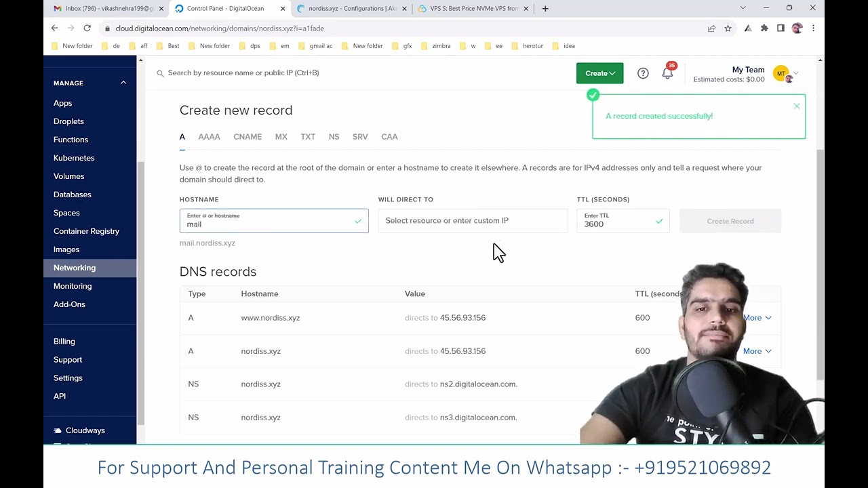
Task: Click the Create Record button
Action: tap(730, 221)
